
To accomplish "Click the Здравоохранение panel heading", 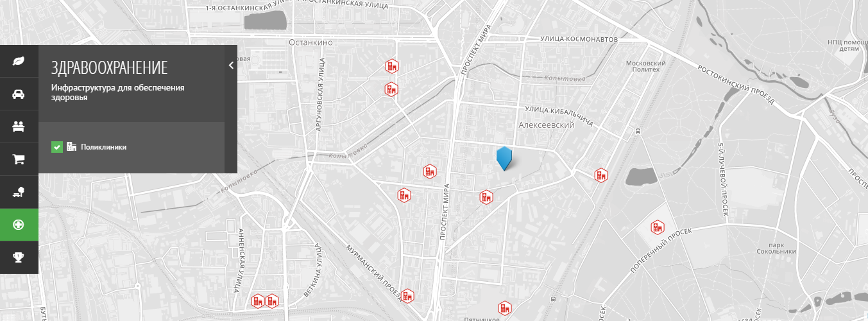I will click(x=109, y=68).
